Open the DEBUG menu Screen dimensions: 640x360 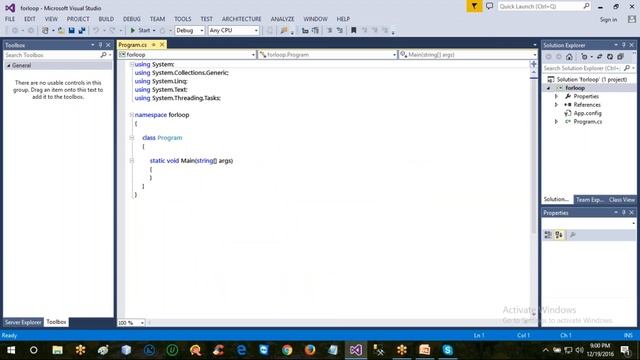(x=131, y=19)
